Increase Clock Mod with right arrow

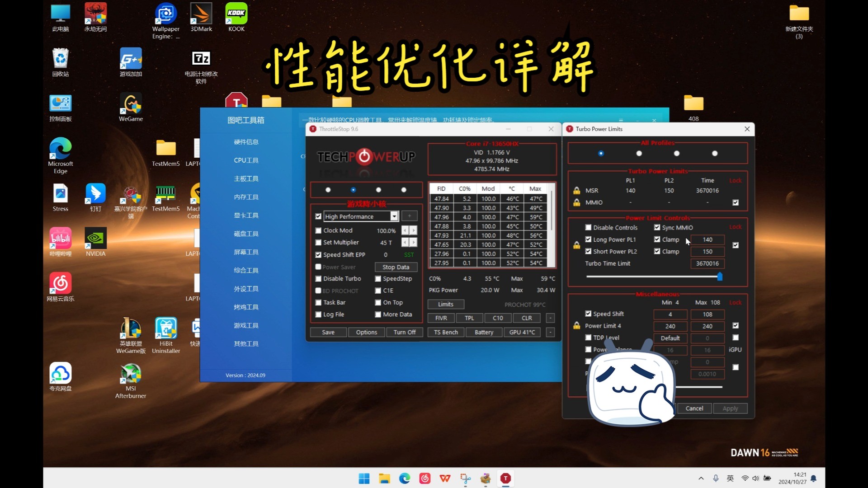click(x=413, y=230)
